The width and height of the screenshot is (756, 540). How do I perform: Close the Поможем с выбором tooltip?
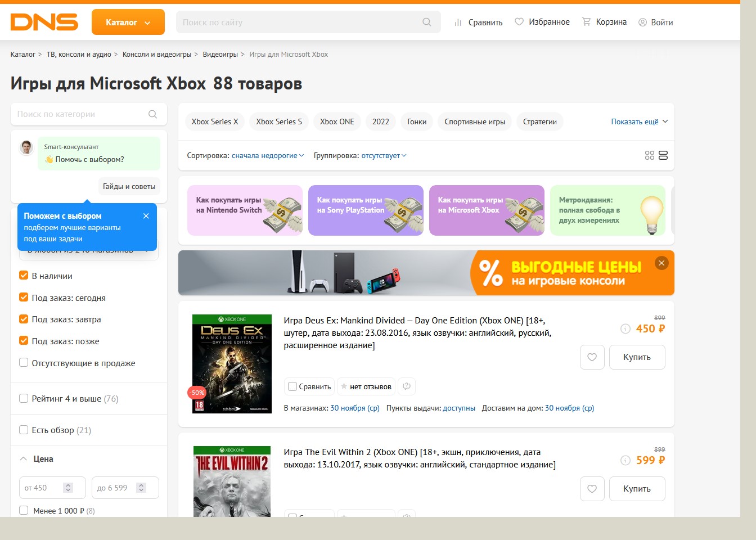click(146, 216)
